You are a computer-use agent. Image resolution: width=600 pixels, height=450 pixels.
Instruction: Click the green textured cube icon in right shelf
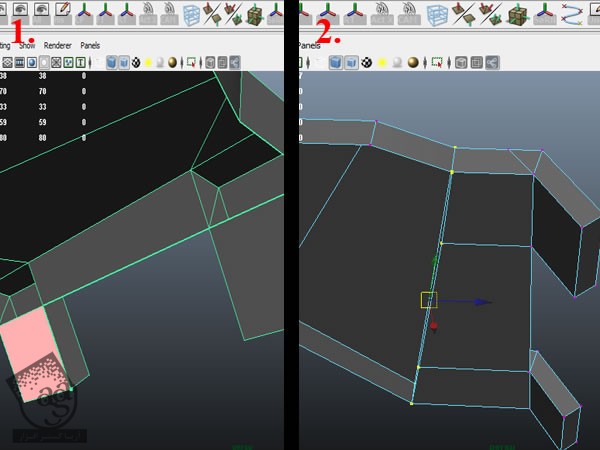[517, 14]
